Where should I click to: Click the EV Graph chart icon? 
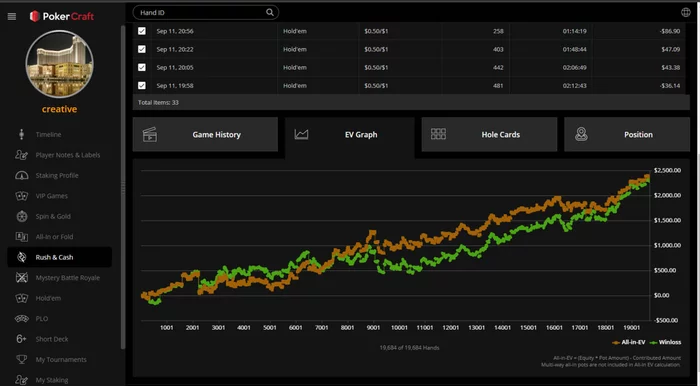[301, 134]
